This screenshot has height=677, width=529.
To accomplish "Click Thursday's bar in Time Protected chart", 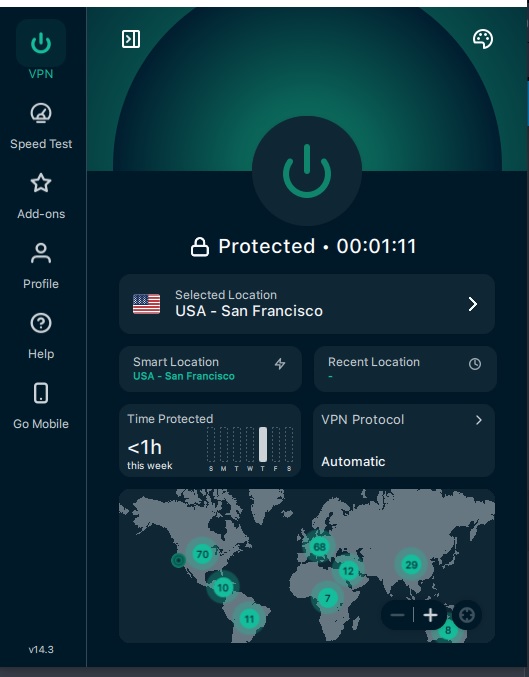I will point(263,445).
